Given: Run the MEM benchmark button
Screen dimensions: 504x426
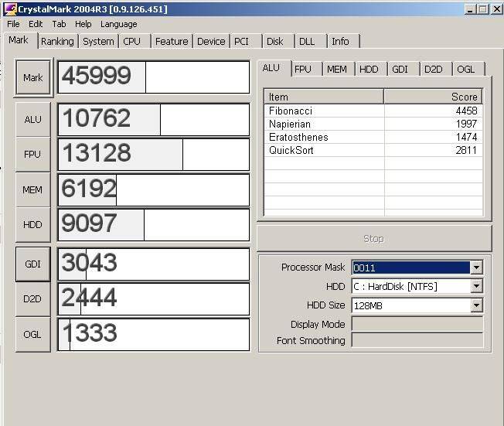Looking at the screenshot, I should 33,189.
